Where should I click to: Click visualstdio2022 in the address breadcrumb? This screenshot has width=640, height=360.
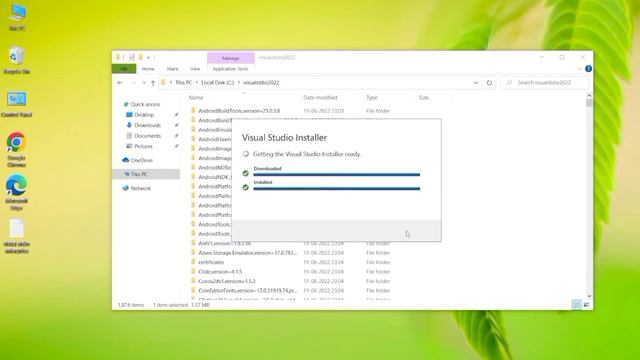(x=261, y=82)
